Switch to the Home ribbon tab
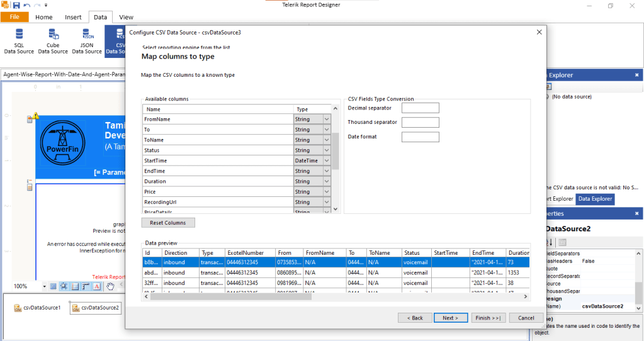 43,17
